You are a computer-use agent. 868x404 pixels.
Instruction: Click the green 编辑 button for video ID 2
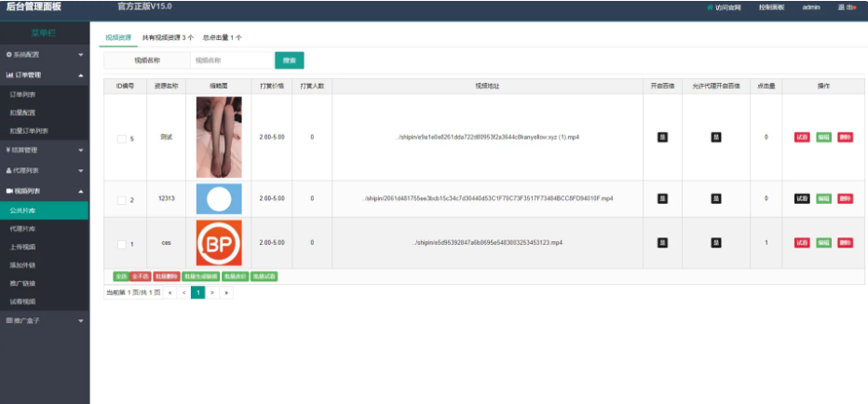(x=823, y=198)
